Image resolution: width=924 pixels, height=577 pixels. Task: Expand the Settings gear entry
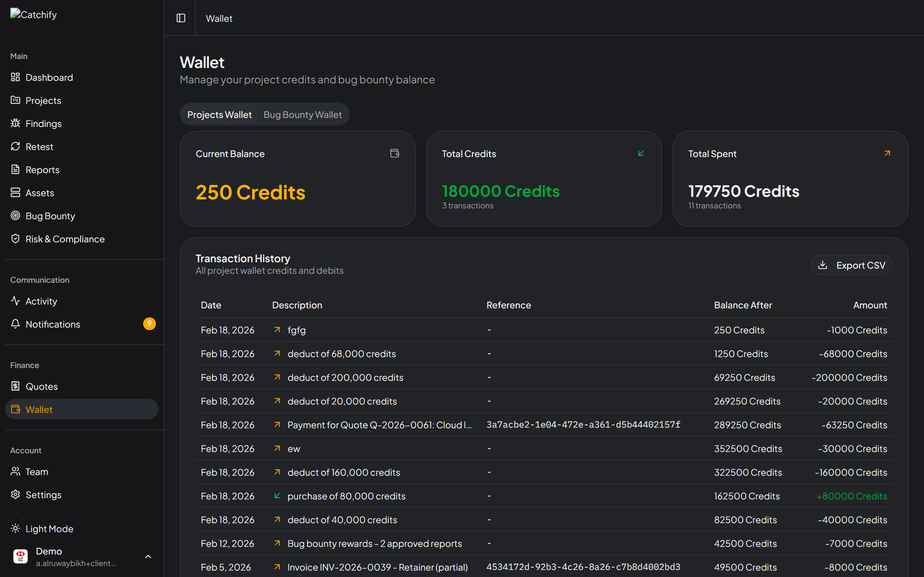point(15,495)
